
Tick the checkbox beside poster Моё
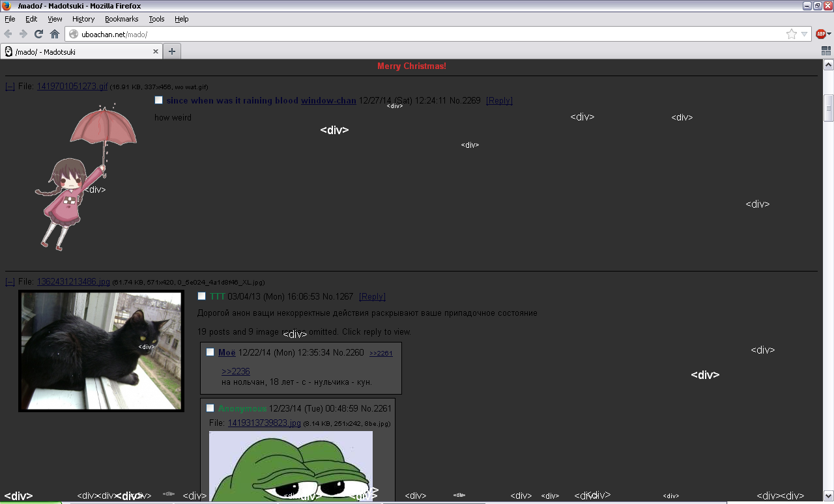click(x=210, y=352)
